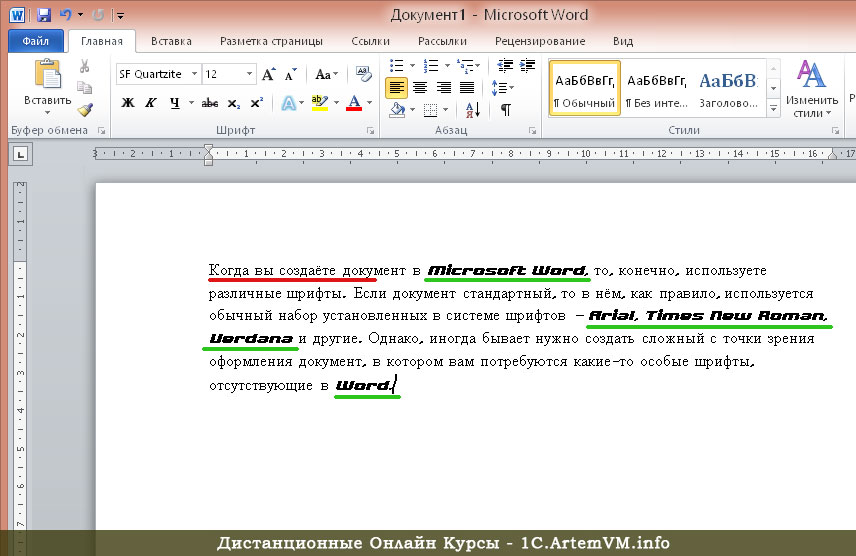This screenshot has height=556, width=856.
Task: Increase font size with grow font icon
Action: [269, 74]
